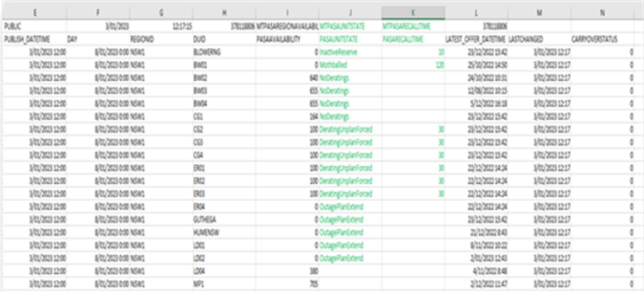
Task: Click the PUBLISH_DATETIME header cell
Action: pos(27,40)
